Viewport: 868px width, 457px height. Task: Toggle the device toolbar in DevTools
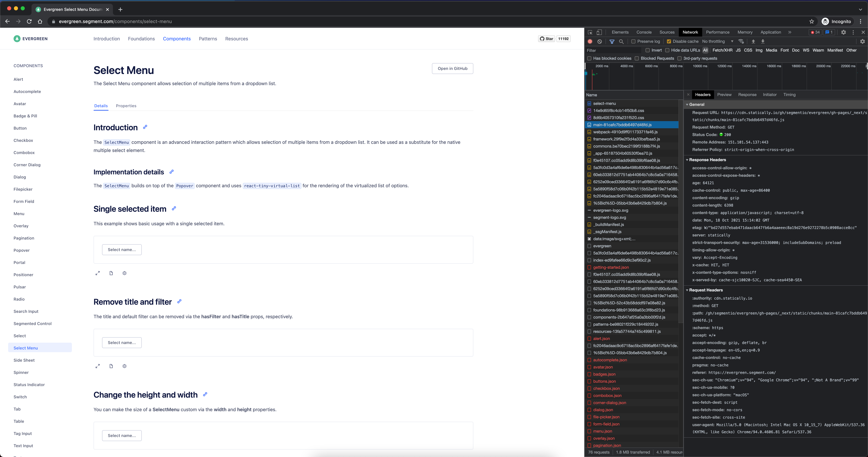pyautogui.click(x=599, y=32)
